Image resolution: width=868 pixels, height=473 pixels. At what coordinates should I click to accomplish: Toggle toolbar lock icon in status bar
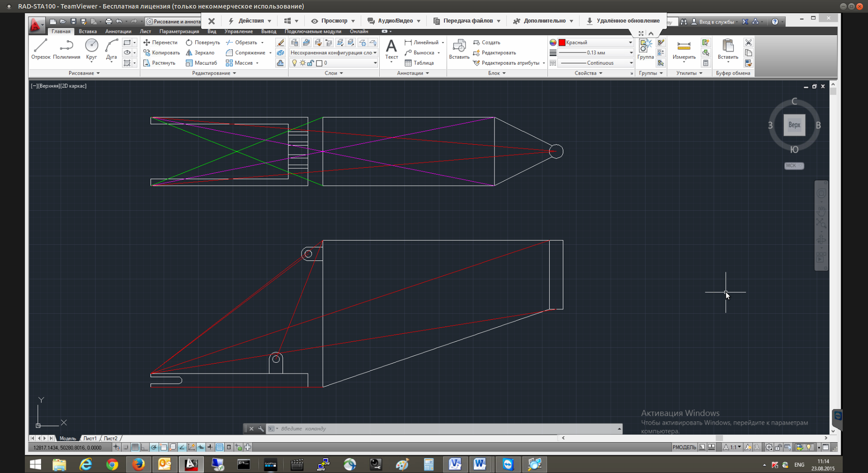coord(778,447)
